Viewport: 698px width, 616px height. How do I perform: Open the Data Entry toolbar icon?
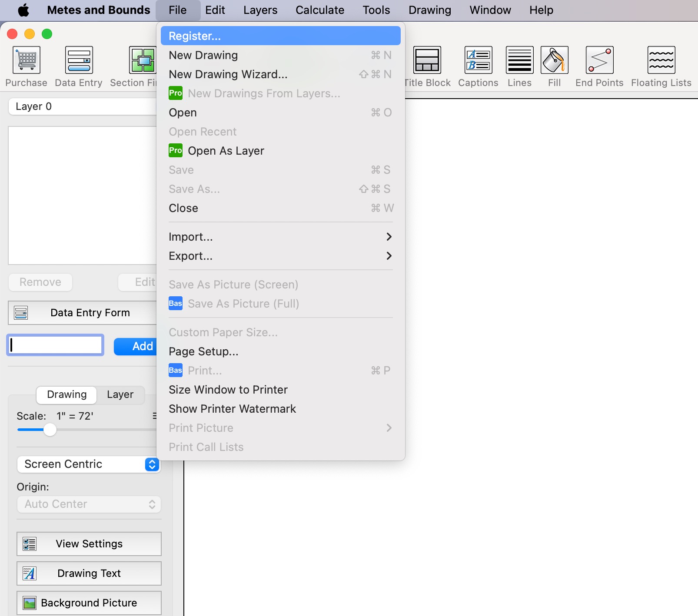(79, 60)
